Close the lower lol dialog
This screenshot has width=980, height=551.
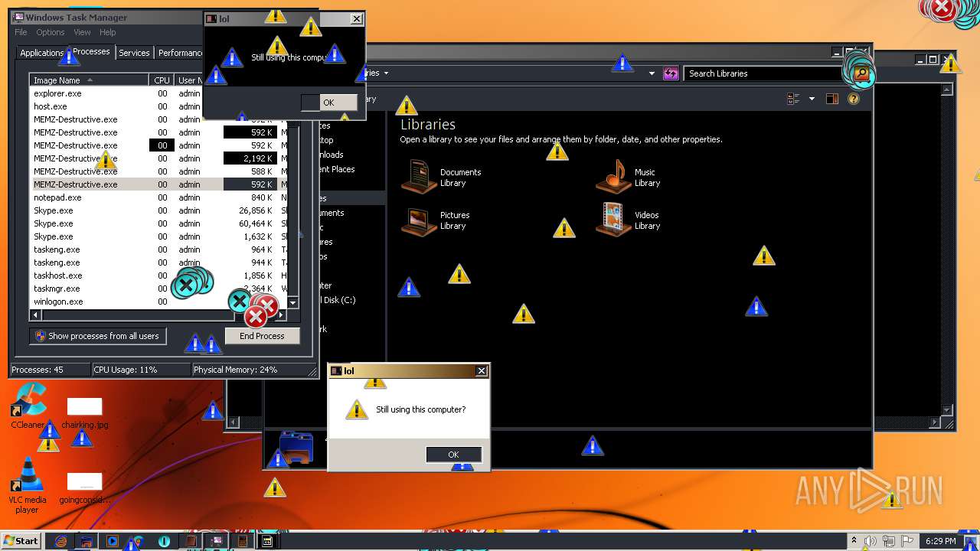482,370
